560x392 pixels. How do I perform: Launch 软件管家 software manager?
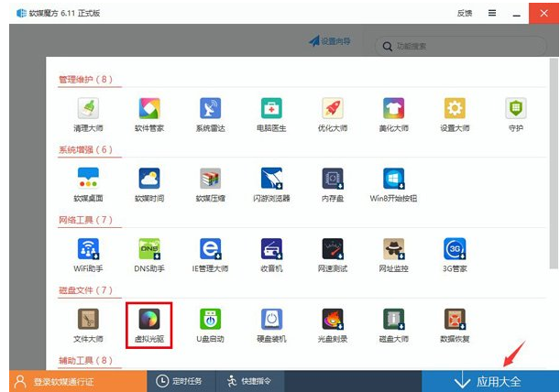[149, 115]
